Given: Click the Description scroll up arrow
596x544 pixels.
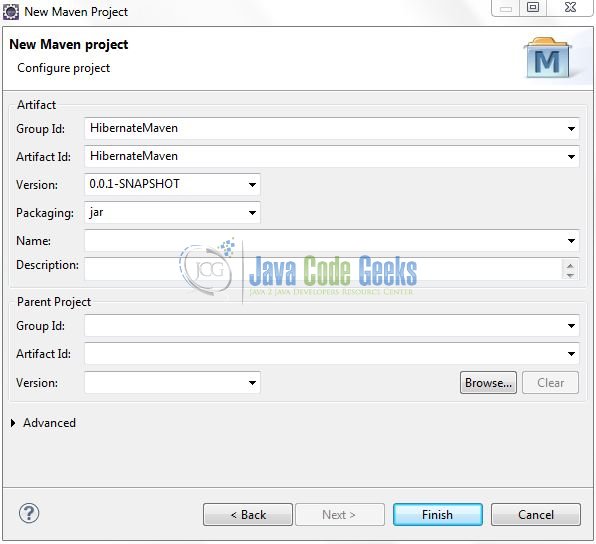Looking at the screenshot, I should (570, 265).
